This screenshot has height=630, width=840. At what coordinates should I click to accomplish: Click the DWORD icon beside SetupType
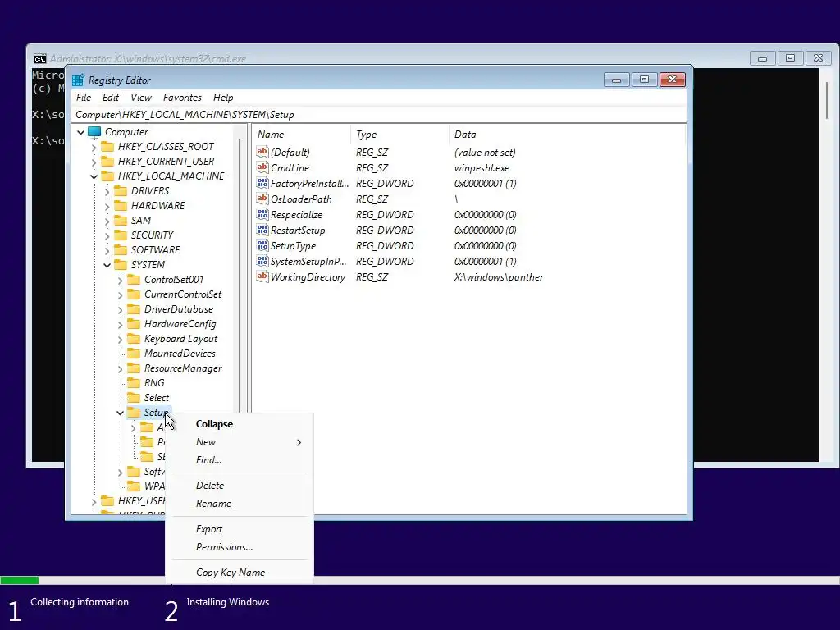(x=262, y=245)
